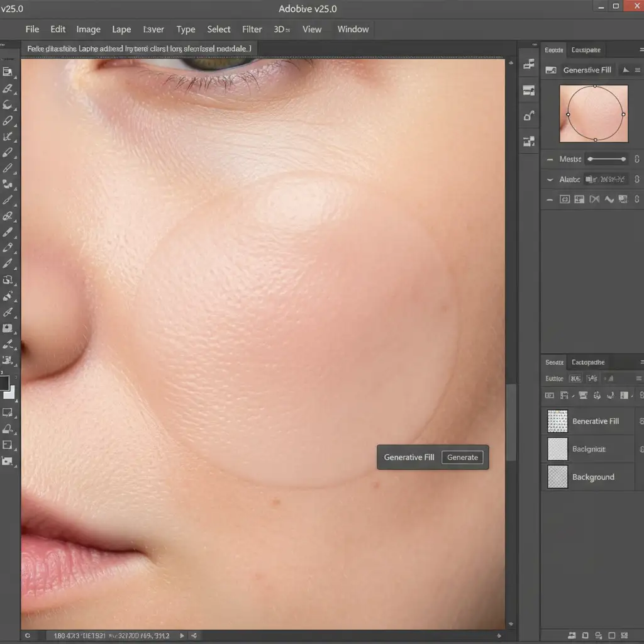Click the lock-shaped icon in panel dock
The image size is (644, 644).
[529, 116]
